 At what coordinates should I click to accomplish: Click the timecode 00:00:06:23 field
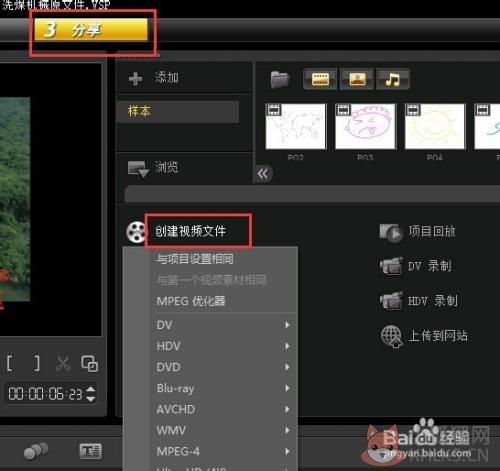point(45,394)
